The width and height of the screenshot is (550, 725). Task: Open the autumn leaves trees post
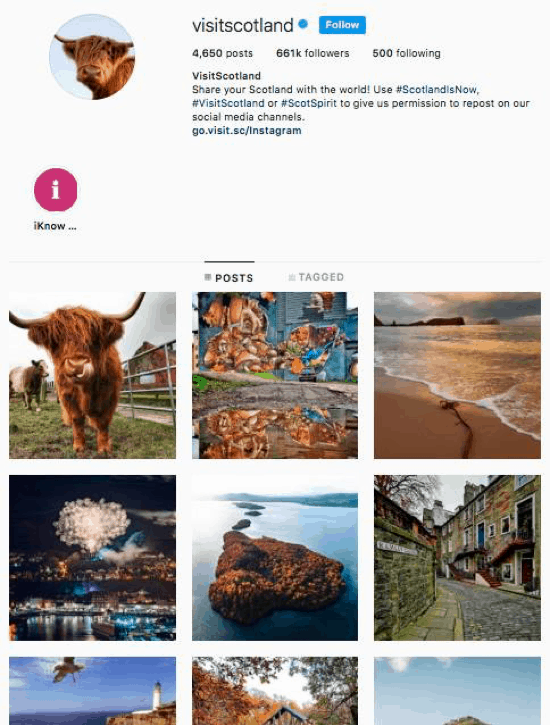tap(275, 691)
